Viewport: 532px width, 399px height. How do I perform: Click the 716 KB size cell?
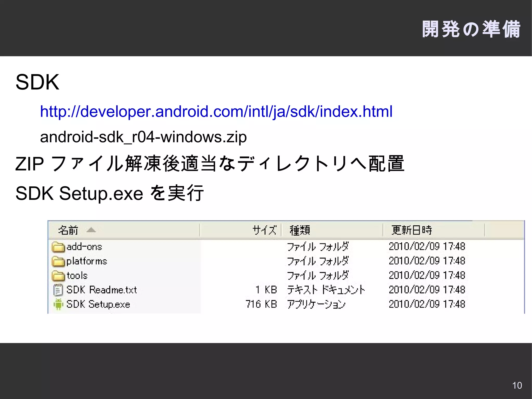pos(261,304)
